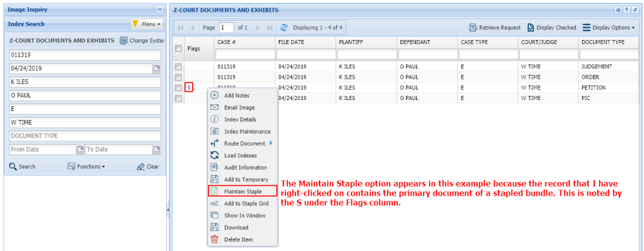
Task: Collapse left panel via splitter arrow
Action: 167,210
